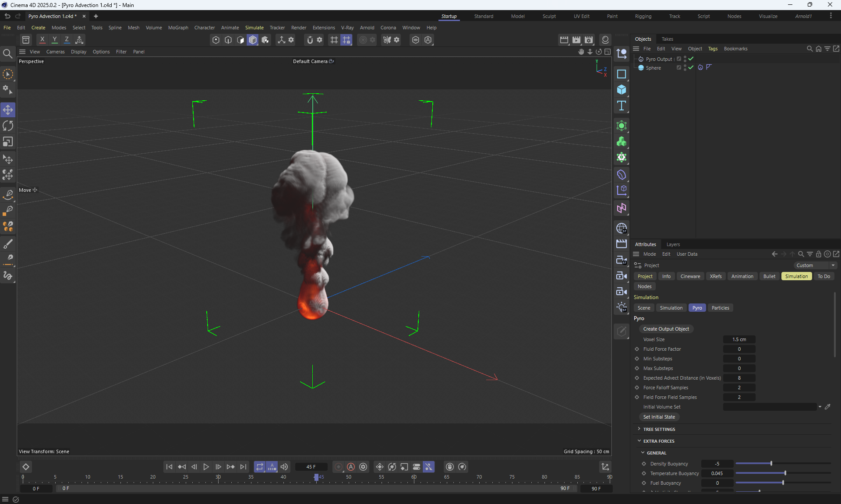Adjust the Density Buoyancy slider
This screenshot has height=504, width=841.
coord(771,463)
